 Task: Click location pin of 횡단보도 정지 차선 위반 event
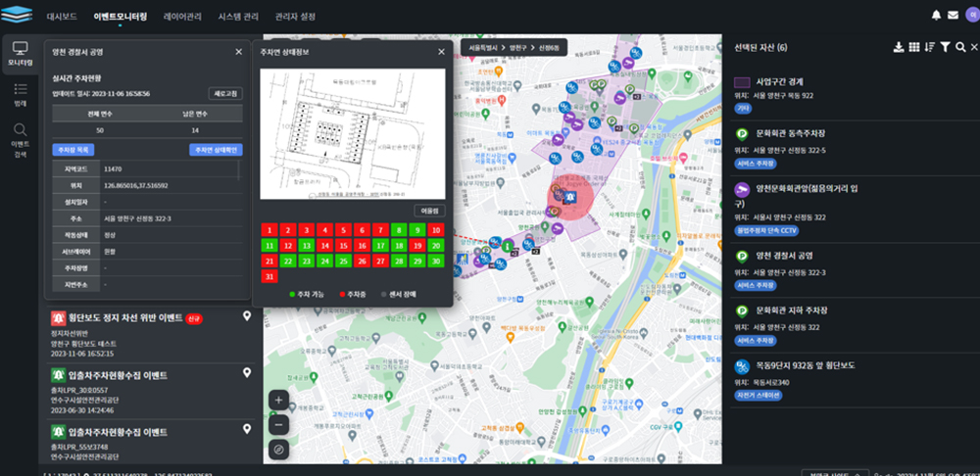click(x=247, y=316)
